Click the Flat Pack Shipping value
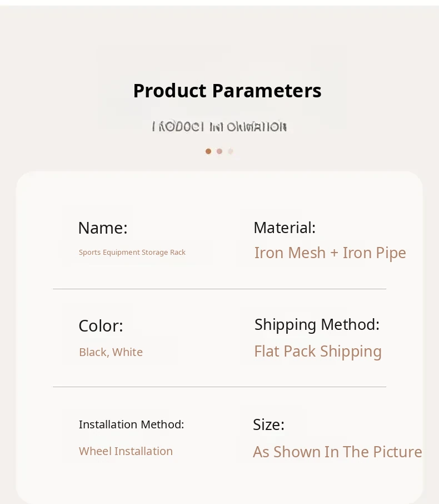Screen dimensions: 439x504 click(x=318, y=352)
